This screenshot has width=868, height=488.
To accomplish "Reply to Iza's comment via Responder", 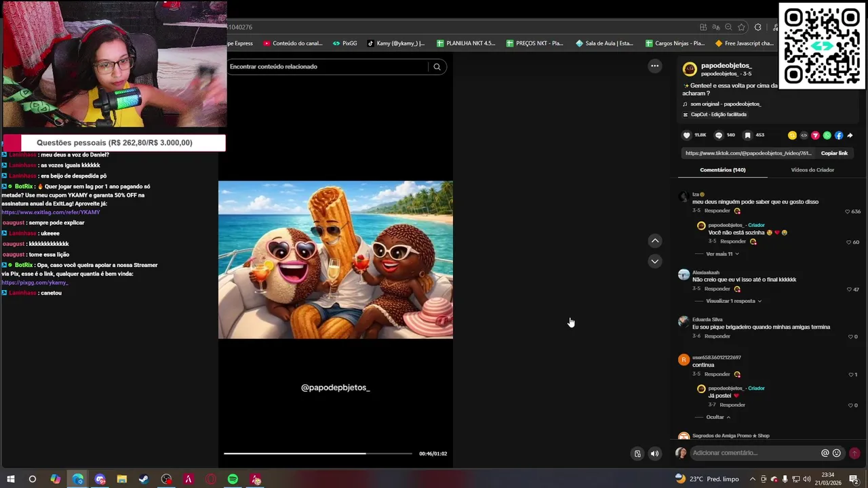I will pos(717,211).
